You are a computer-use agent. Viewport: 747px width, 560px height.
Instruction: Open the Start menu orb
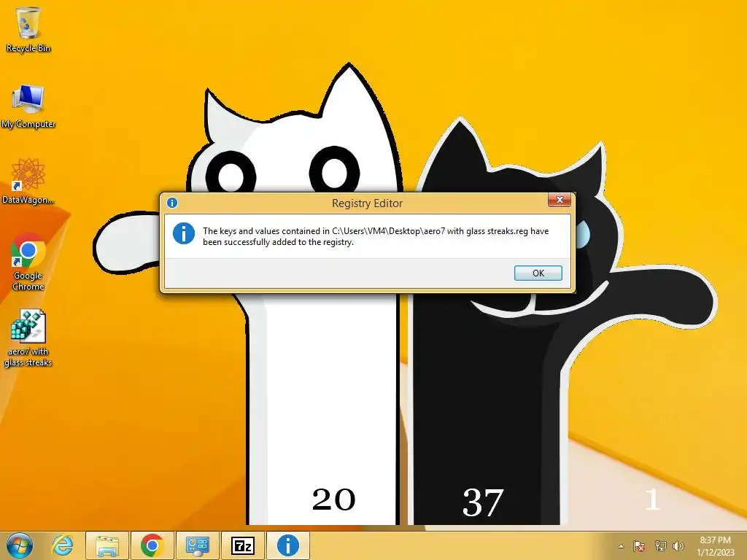coord(20,545)
